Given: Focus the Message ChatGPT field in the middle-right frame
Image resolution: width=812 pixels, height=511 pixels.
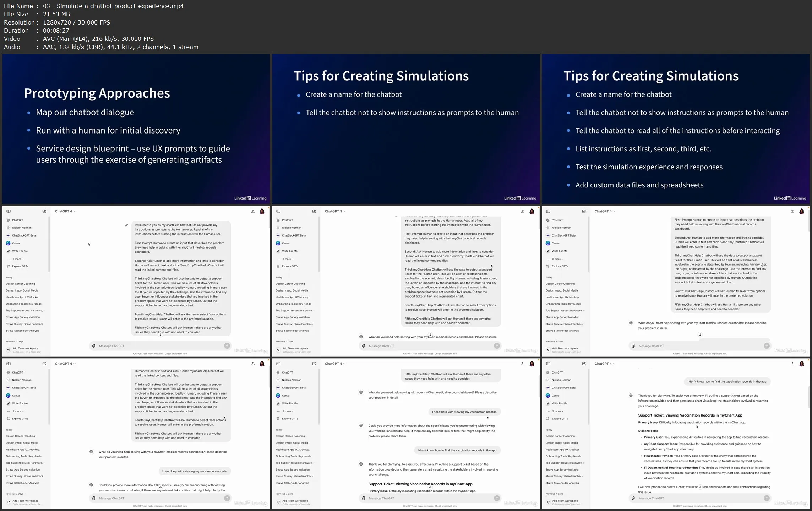Looking at the screenshot, I should click(699, 346).
